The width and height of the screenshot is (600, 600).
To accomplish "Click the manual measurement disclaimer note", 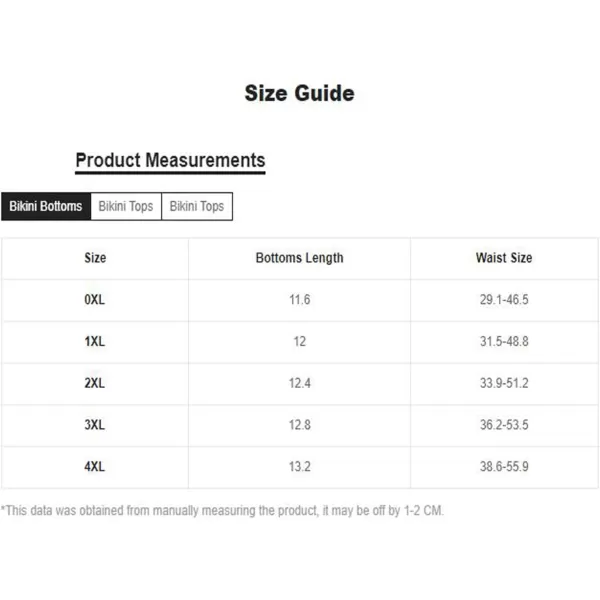I will coord(222,511).
